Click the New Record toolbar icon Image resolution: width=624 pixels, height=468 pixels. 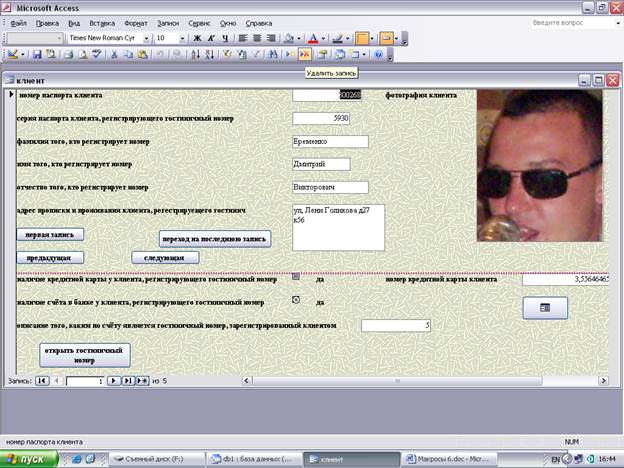(291, 54)
